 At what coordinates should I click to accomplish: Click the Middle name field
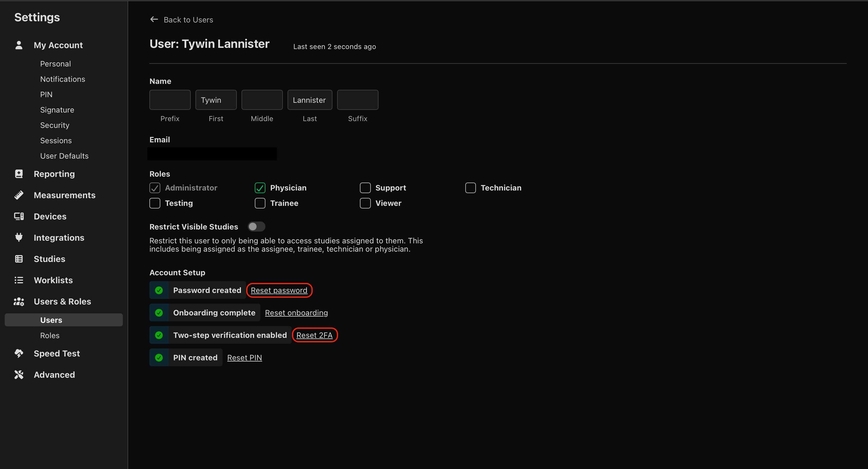pos(262,100)
